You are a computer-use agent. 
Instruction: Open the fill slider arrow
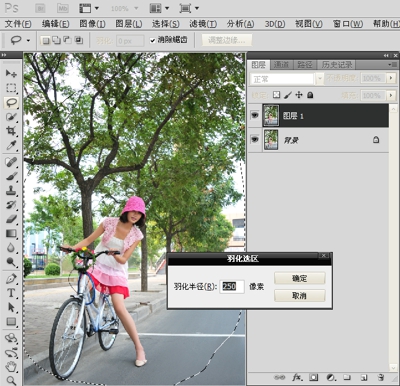(x=391, y=95)
